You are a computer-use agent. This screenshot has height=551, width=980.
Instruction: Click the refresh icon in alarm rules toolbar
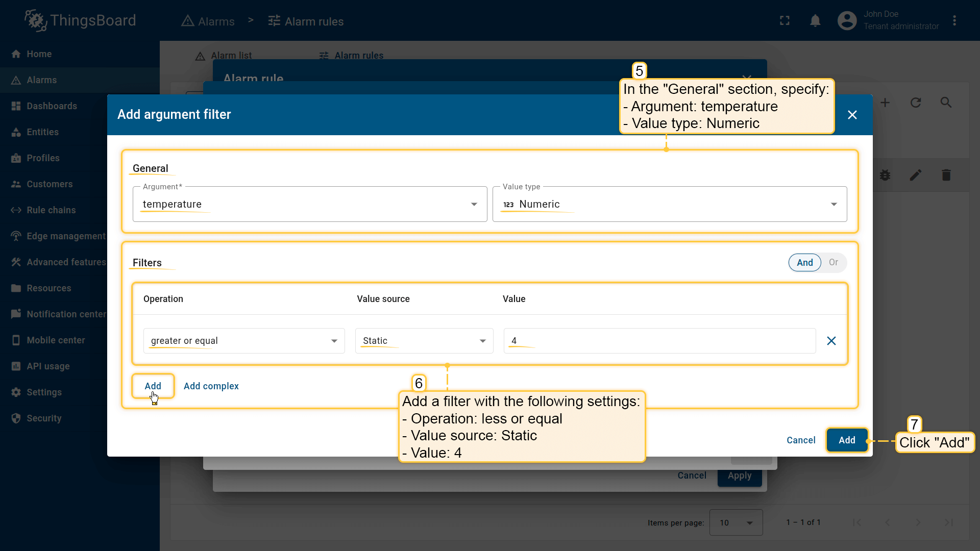(x=916, y=103)
